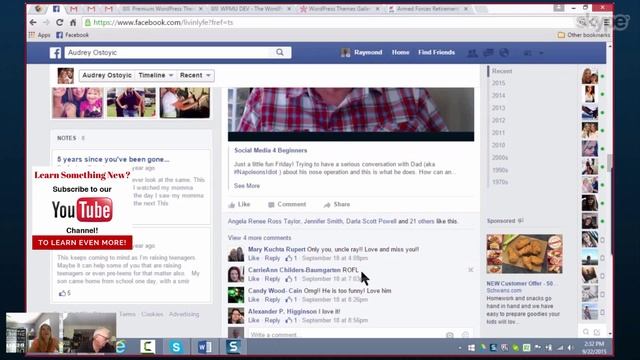Screen dimensions: 640x360
Task: Share the post
Action: point(337,204)
